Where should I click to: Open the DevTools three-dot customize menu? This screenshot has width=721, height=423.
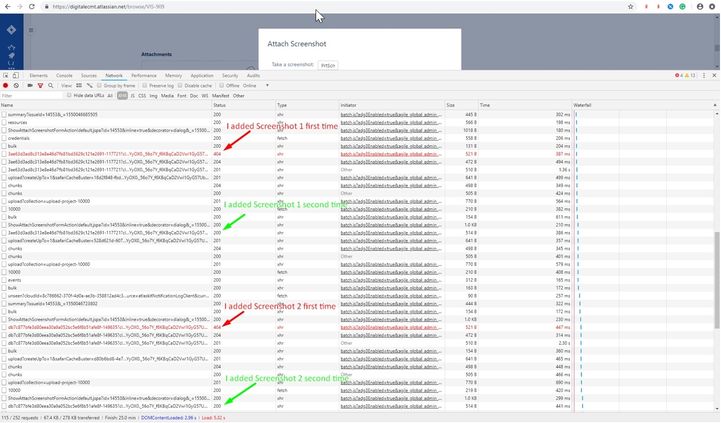(x=704, y=75)
